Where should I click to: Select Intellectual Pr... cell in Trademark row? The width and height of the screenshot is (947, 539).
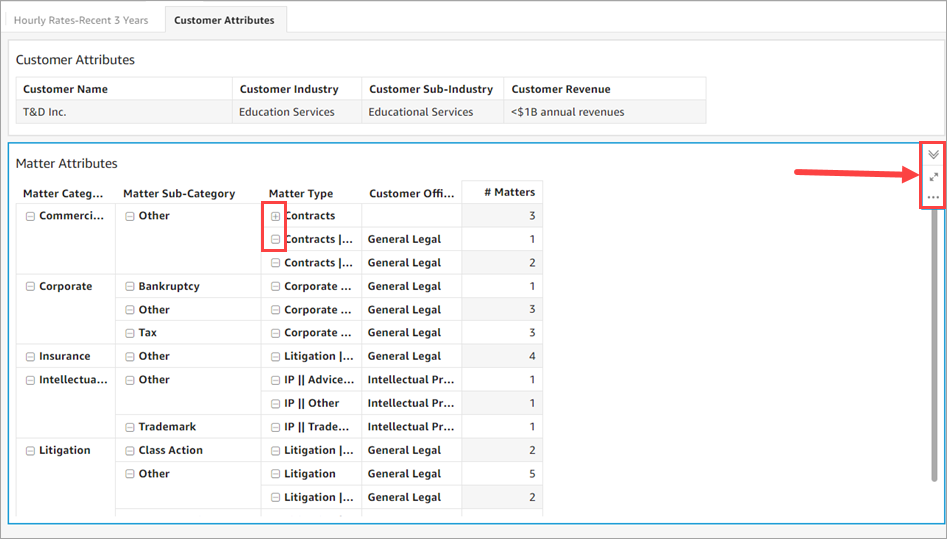pyautogui.click(x=411, y=427)
